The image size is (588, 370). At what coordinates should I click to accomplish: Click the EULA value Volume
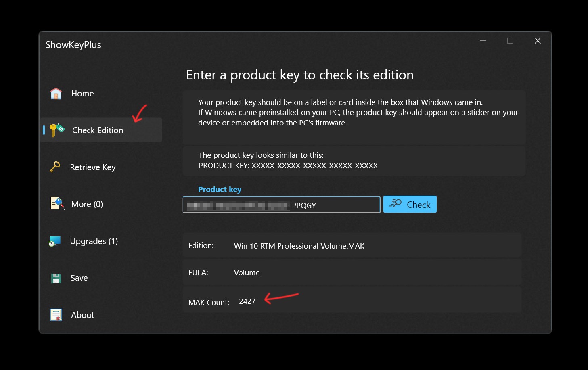point(247,273)
